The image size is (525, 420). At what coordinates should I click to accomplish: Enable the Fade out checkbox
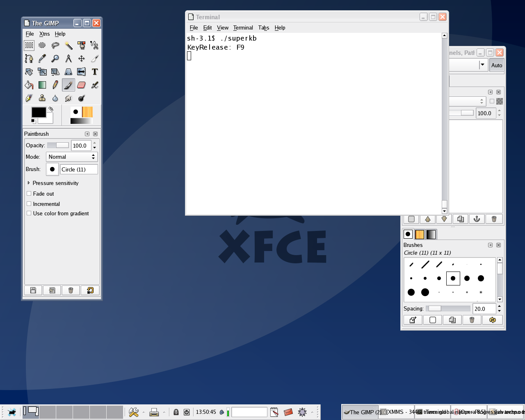(29, 194)
